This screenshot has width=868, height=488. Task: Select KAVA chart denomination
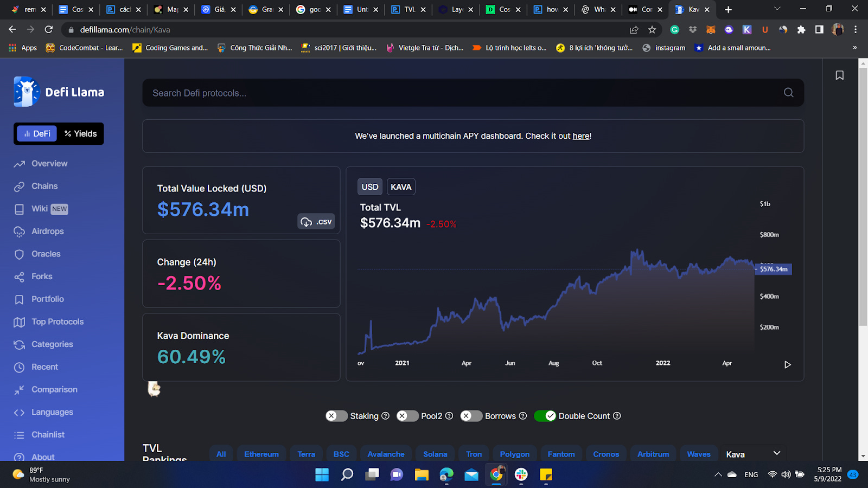(x=401, y=187)
